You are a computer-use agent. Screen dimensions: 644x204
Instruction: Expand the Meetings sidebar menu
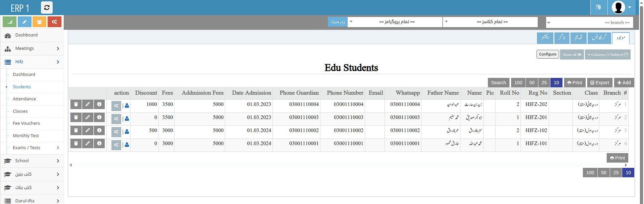[x=32, y=49]
